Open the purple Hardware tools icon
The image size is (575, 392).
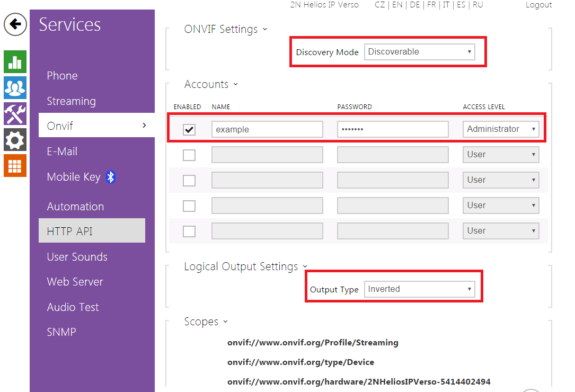pos(15,114)
